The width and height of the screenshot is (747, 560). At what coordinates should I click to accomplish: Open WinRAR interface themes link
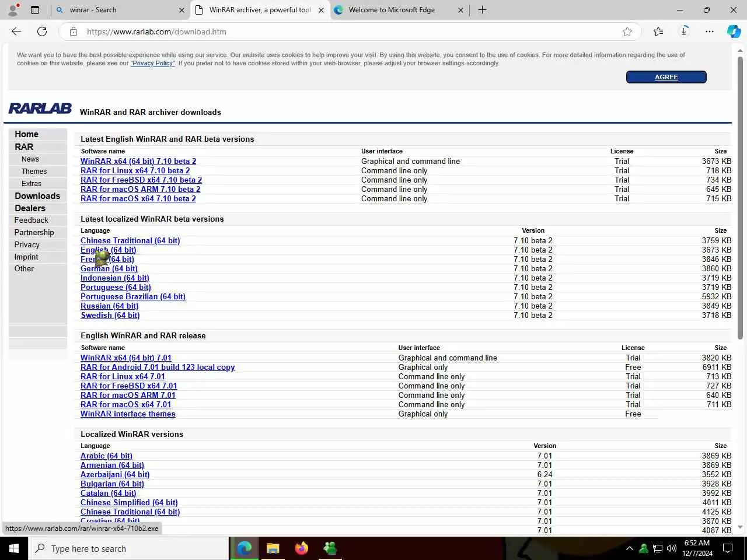click(128, 414)
